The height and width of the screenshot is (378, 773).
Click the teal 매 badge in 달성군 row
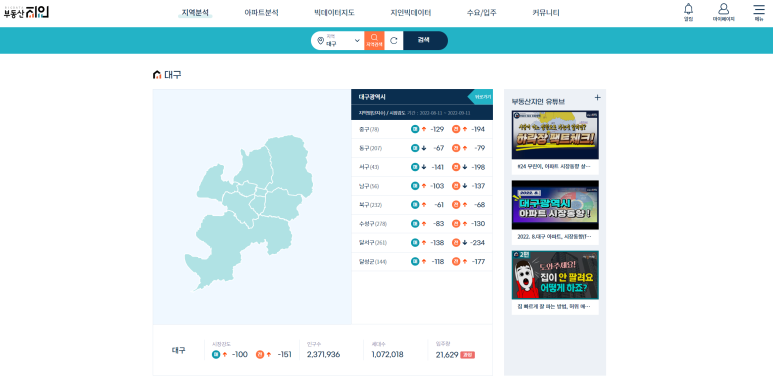[415, 262]
